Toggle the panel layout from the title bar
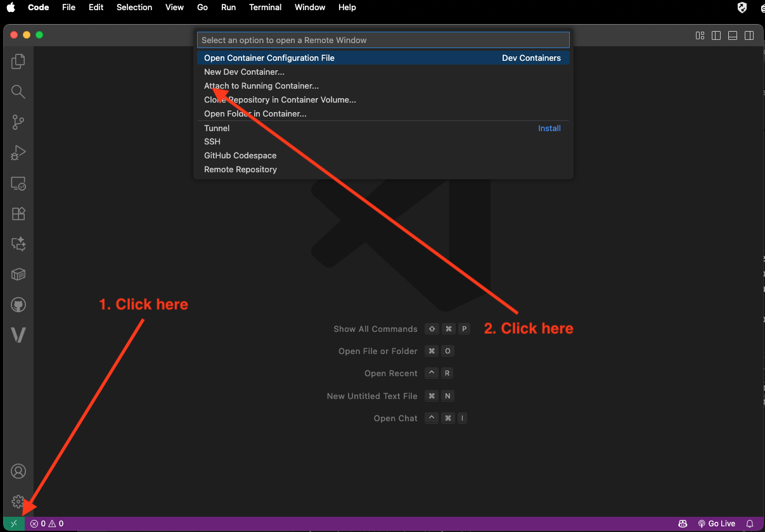Screen dimensions: 765x532 click(x=732, y=35)
